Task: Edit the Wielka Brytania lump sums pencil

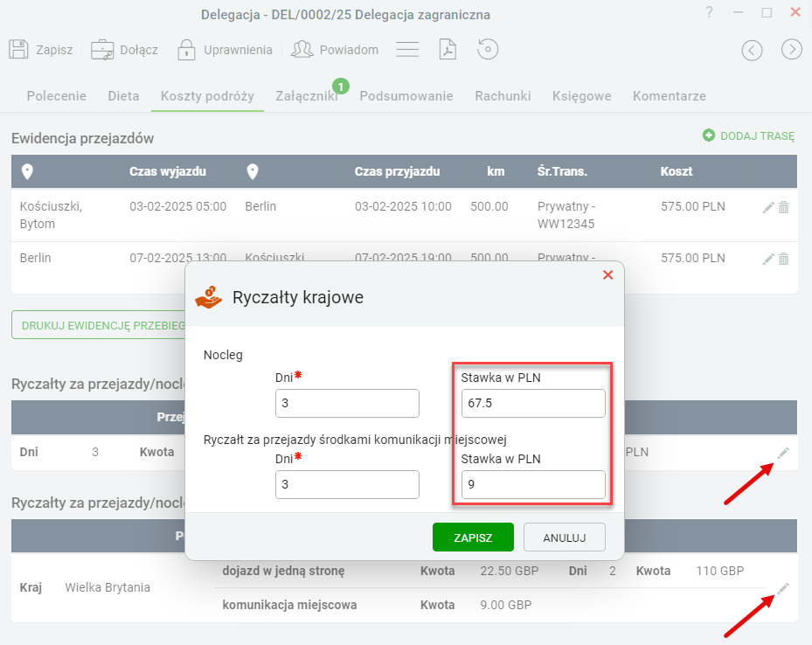Action: pyautogui.click(x=782, y=588)
